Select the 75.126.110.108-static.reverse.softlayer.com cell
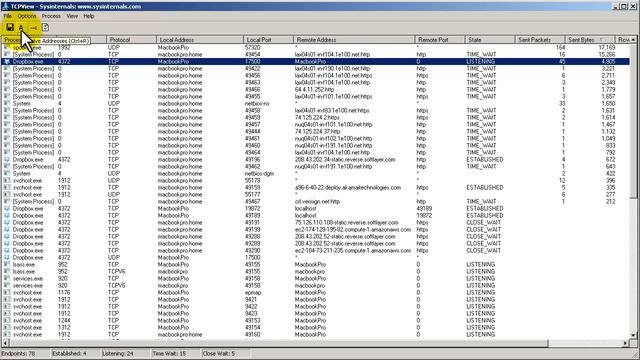640x360 pixels. [347, 222]
